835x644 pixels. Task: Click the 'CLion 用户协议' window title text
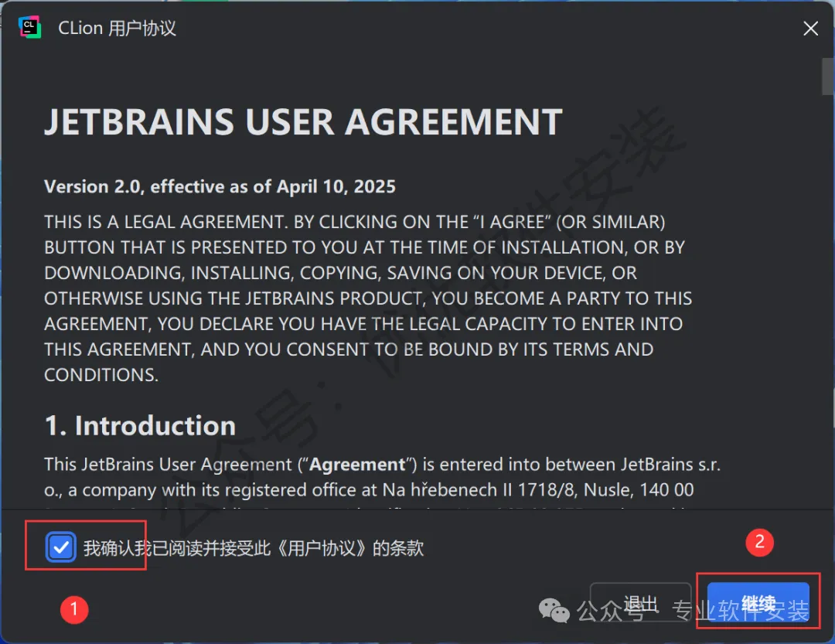117,28
